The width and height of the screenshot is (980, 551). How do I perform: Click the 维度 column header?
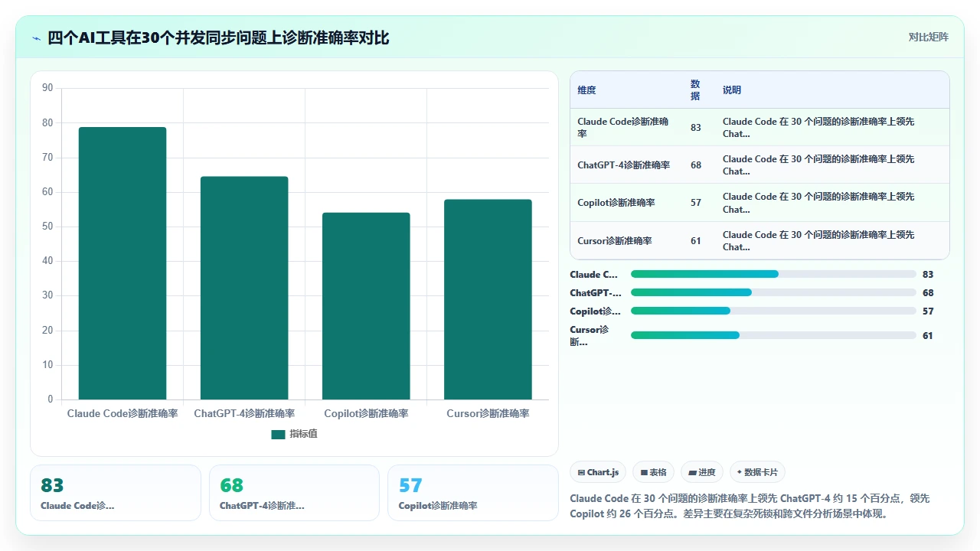[586, 90]
